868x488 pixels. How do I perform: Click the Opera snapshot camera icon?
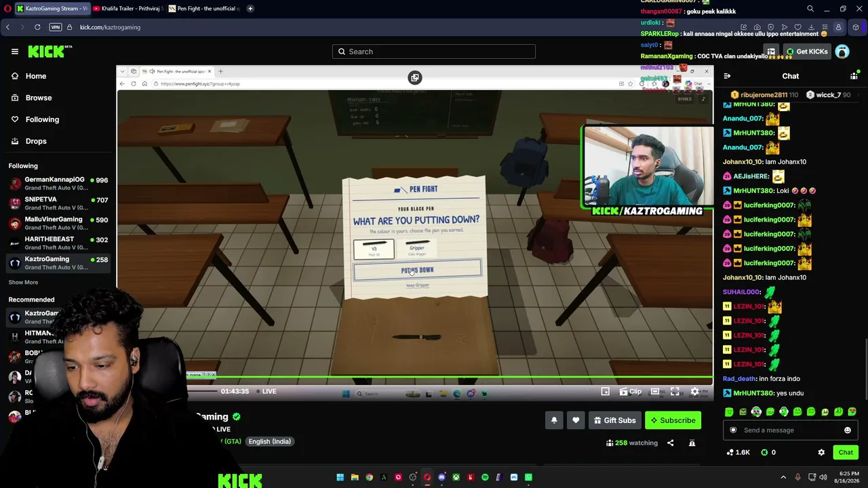tap(757, 27)
